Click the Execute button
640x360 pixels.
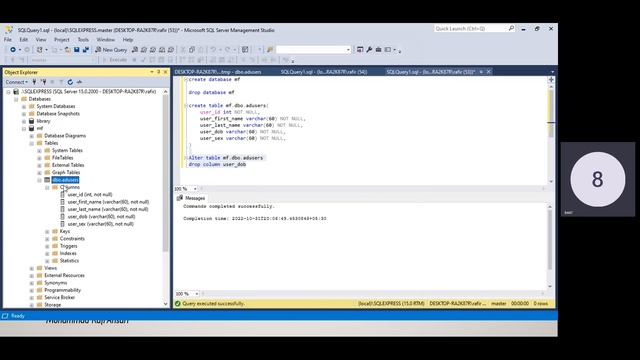114,60
